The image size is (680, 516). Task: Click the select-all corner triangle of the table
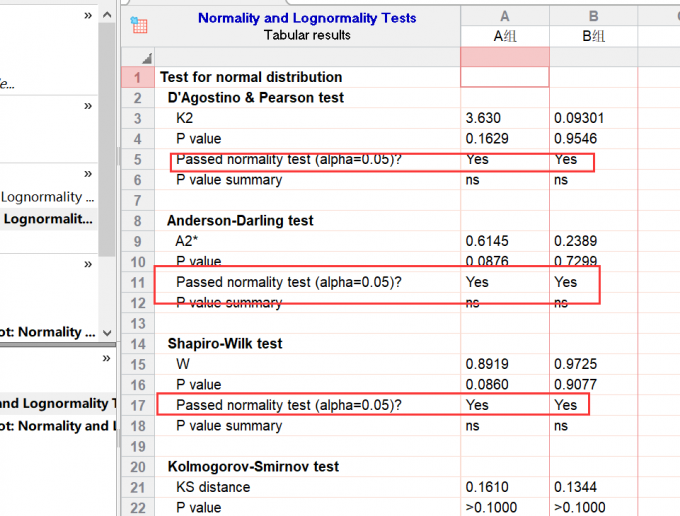tap(148, 59)
